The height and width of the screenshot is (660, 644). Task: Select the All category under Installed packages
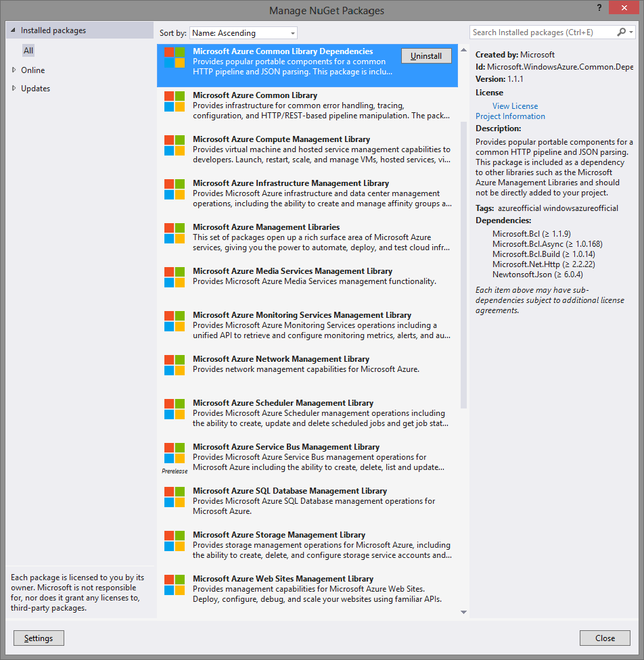(28, 51)
